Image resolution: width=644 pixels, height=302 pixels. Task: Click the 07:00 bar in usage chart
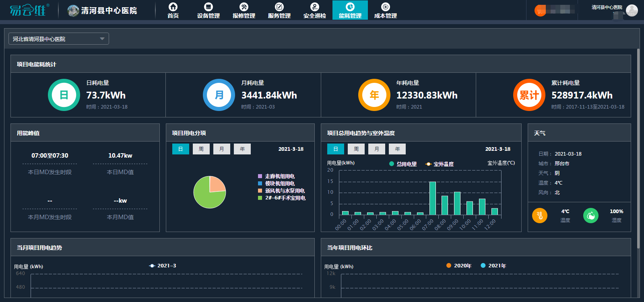point(432,199)
